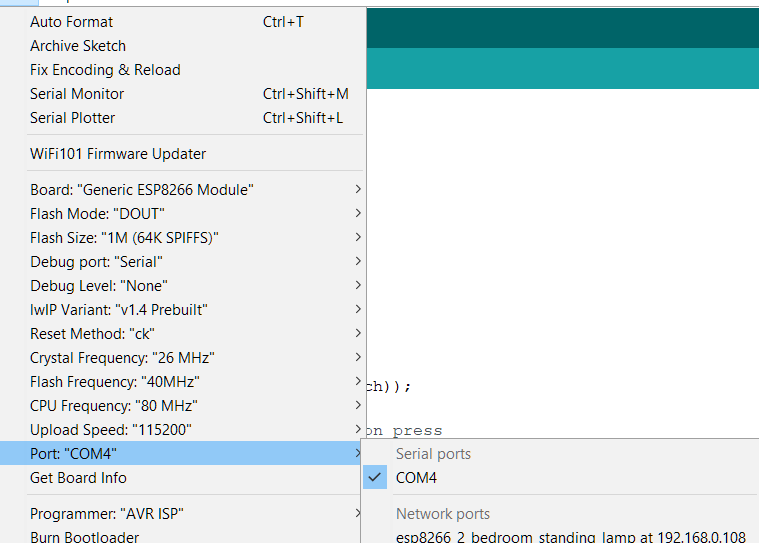Viewport: 759px width, 543px height.
Task: Click Get Board Info
Action: 78,477
